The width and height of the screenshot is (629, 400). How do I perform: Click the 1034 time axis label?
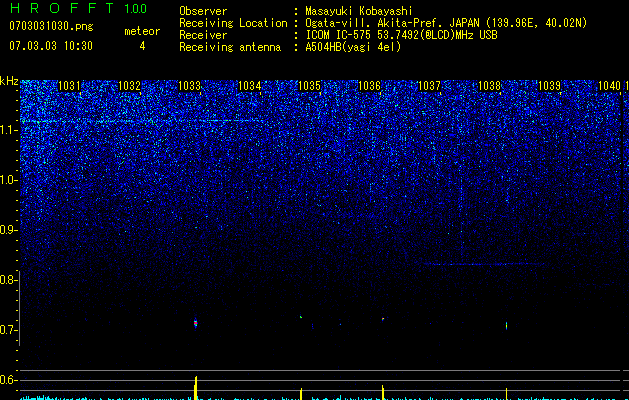[x=250, y=85]
